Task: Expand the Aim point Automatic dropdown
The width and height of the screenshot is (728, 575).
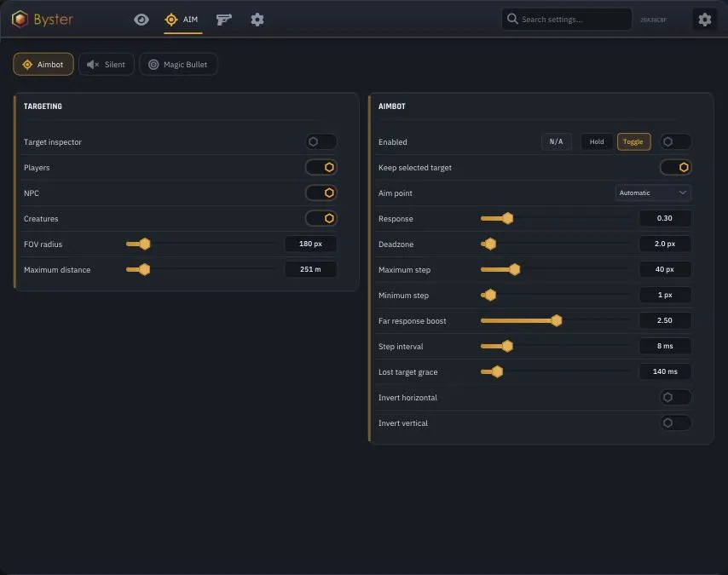Action: point(653,193)
